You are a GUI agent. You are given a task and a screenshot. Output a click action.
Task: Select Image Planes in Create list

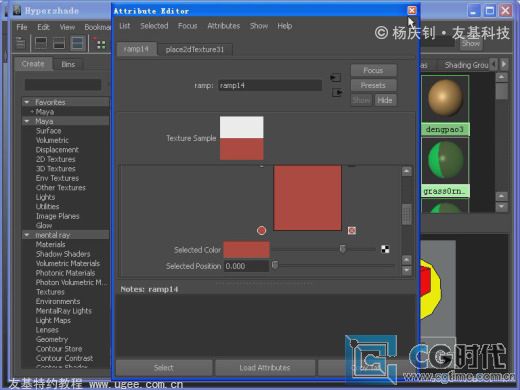(x=57, y=216)
